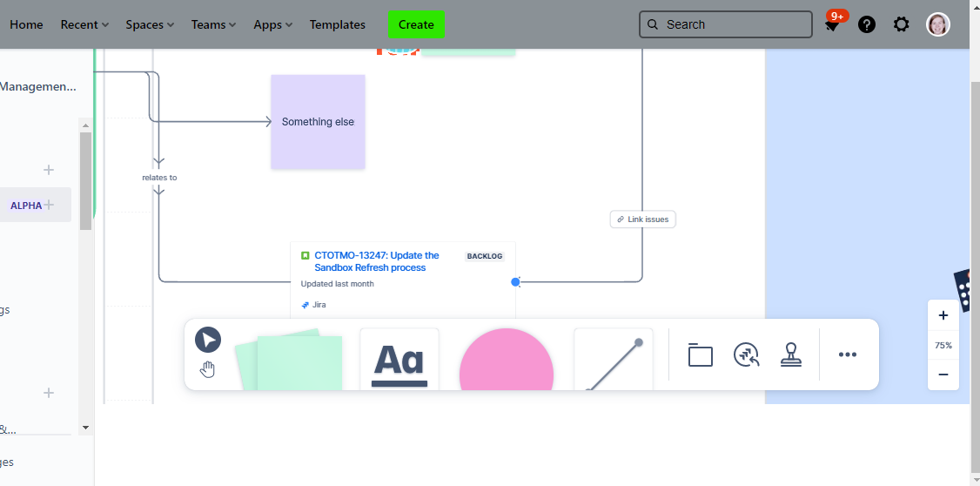Choose the Aa text tool
Viewport: 980px width, 486px height.
(x=399, y=359)
